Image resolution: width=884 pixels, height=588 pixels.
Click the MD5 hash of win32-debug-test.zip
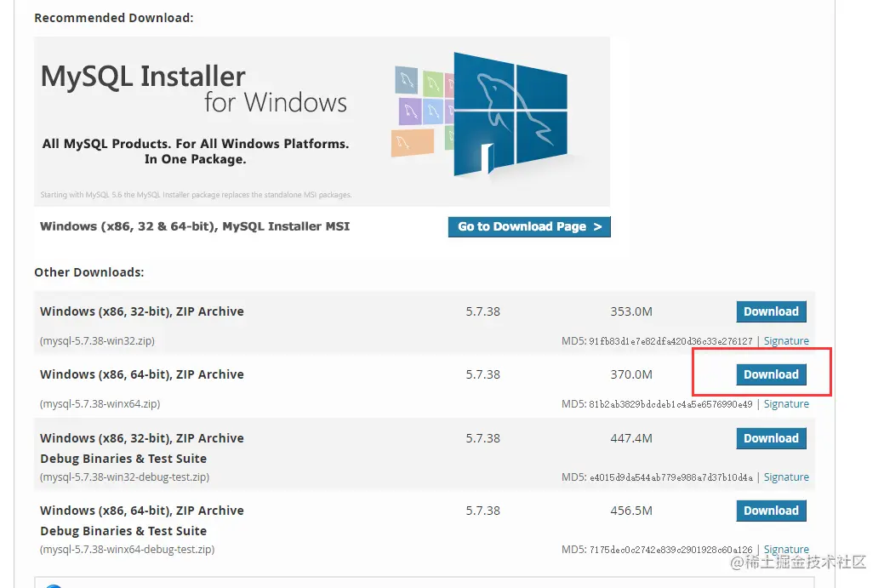click(x=671, y=477)
